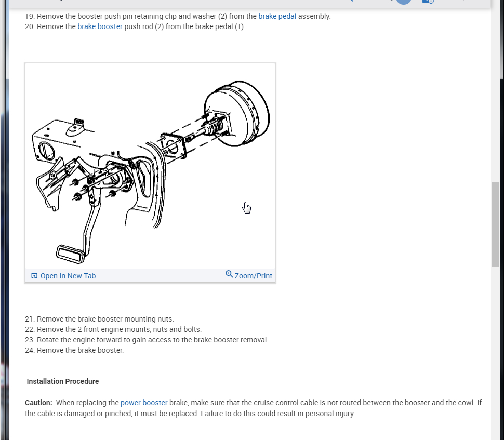
Task: Open the 'brake pedal' link in step 19
Action: point(277,16)
